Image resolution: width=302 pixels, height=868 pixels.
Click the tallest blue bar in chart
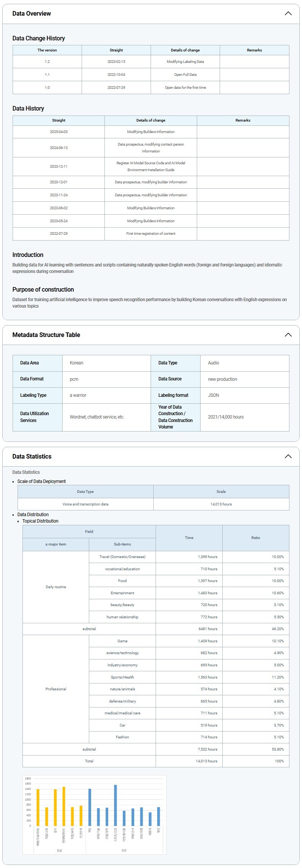[116, 805]
